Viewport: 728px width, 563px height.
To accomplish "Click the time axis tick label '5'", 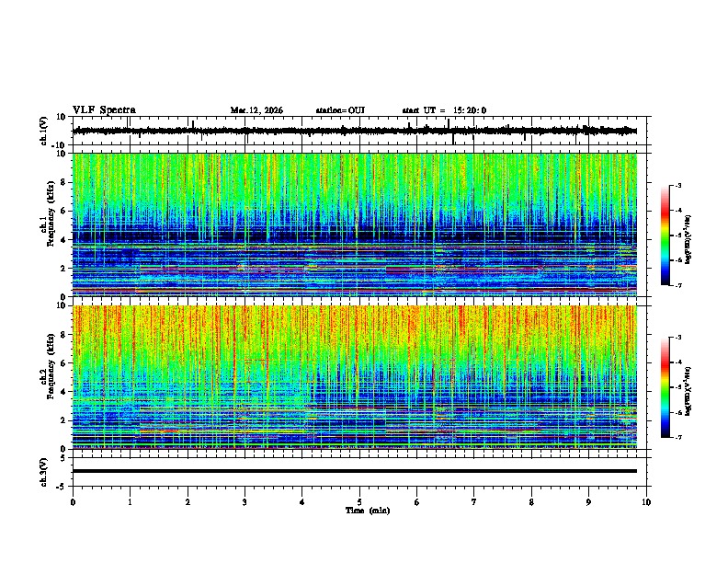I will (x=359, y=502).
